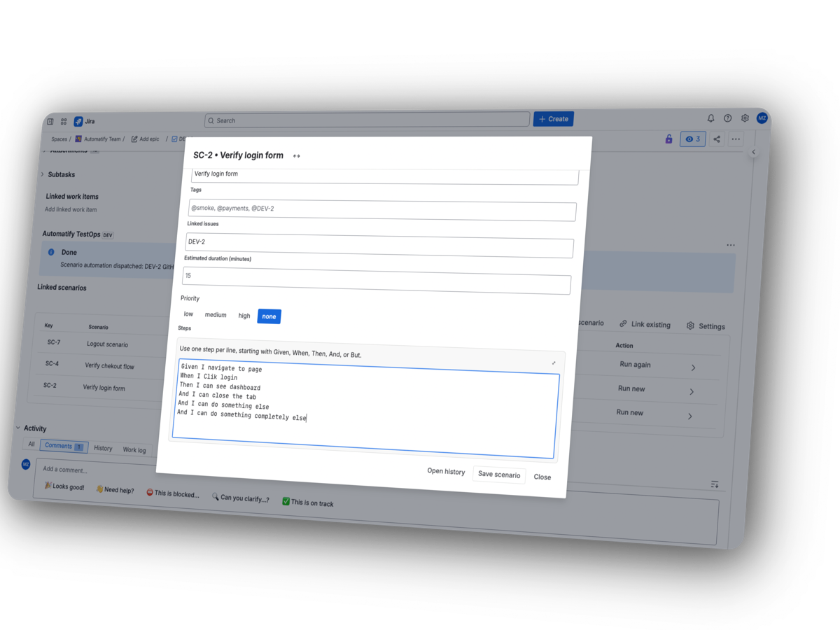Open the chevron in SC-2's Run new row

coord(690,416)
